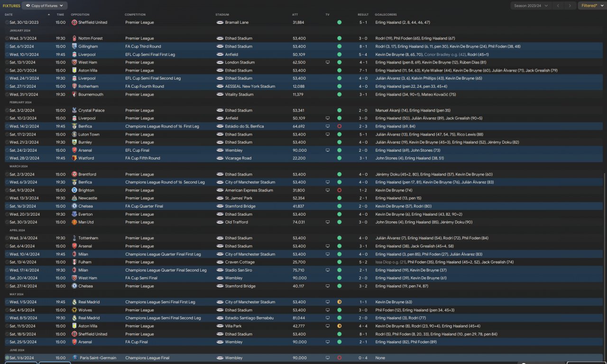
Task: Click the Burnley club badge
Action: point(74,142)
